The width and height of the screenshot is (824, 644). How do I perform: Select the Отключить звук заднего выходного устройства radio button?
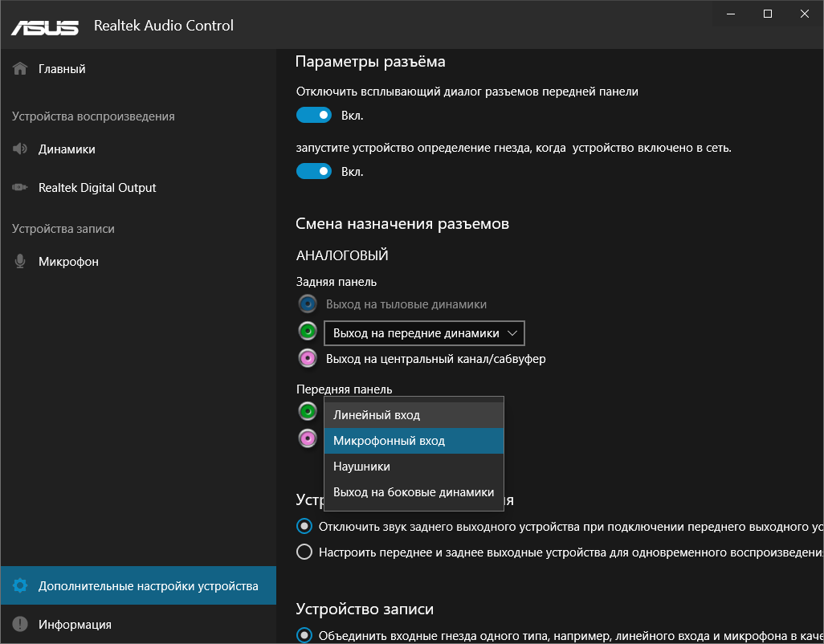(304, 527)
